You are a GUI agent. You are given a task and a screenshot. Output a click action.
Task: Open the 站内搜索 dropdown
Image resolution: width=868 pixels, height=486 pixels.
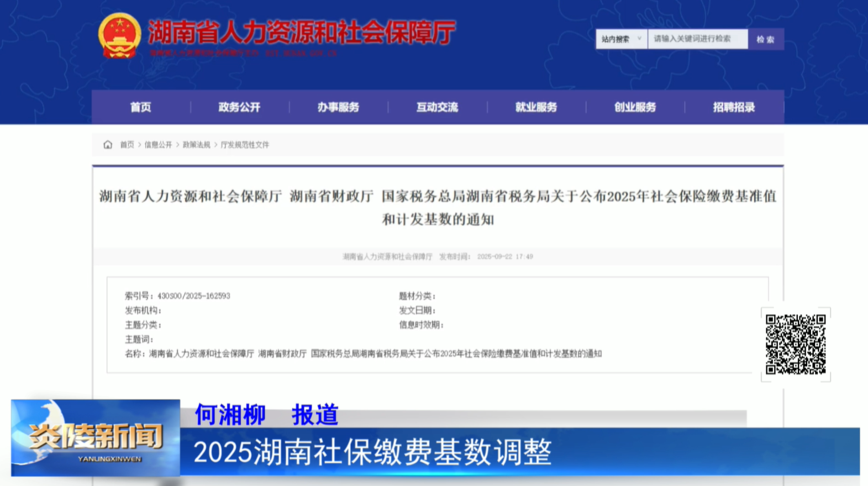click(621, 39)
